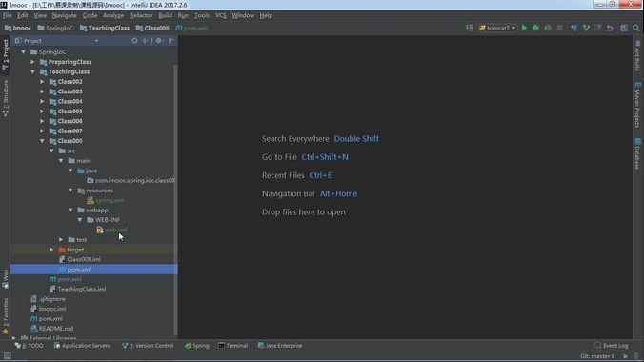Expand the target folder
The height and width of the screenshot is (362, 644).
pyautogui.click(x=51, y=250)
